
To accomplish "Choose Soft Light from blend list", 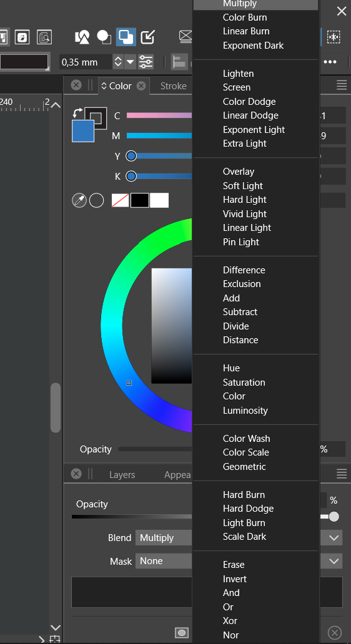I will click(x=242, y=185).
